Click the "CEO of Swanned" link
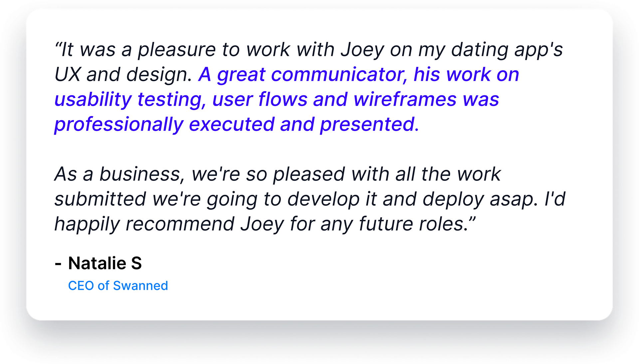The width and height of the screenshot is (639, 364). (118, 286)
